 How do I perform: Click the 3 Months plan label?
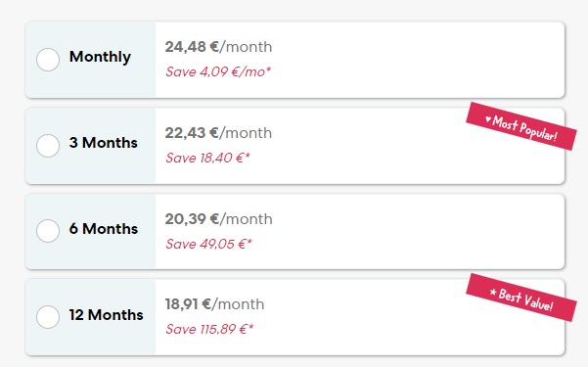click(103, 143)
